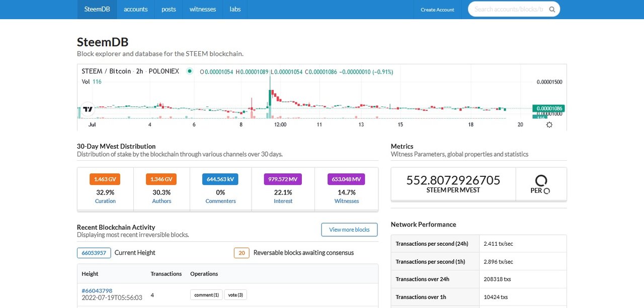Click the Height column header
Screen dimensions: 644x308
point(90,274)
